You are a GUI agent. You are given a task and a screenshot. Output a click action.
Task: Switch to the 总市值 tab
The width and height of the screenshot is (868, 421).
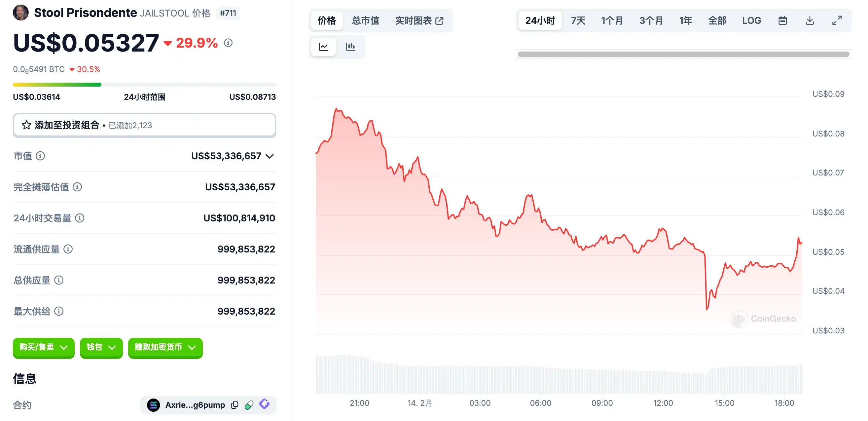click(365, 20)
